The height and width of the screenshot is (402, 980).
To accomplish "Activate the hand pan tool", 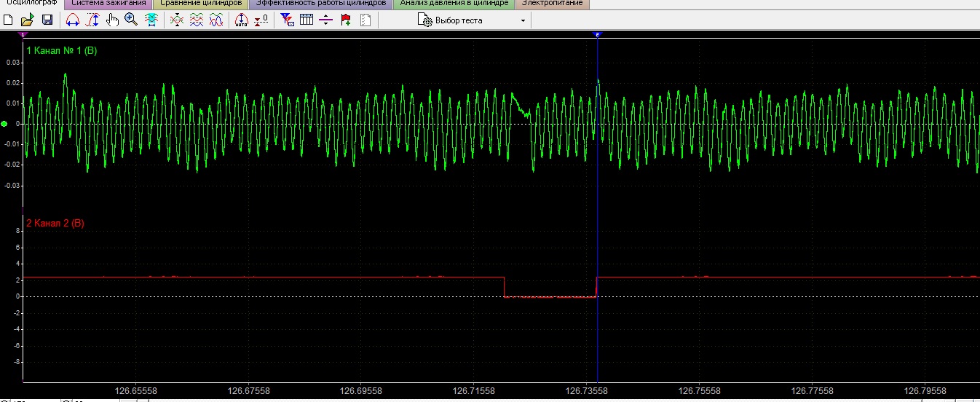I will coord(112,20).
